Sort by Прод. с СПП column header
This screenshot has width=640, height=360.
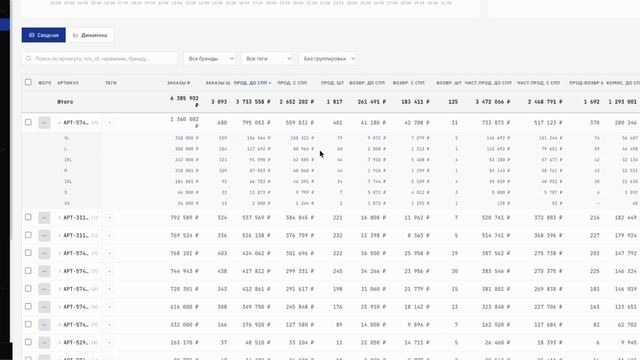(x=292, y=83)
